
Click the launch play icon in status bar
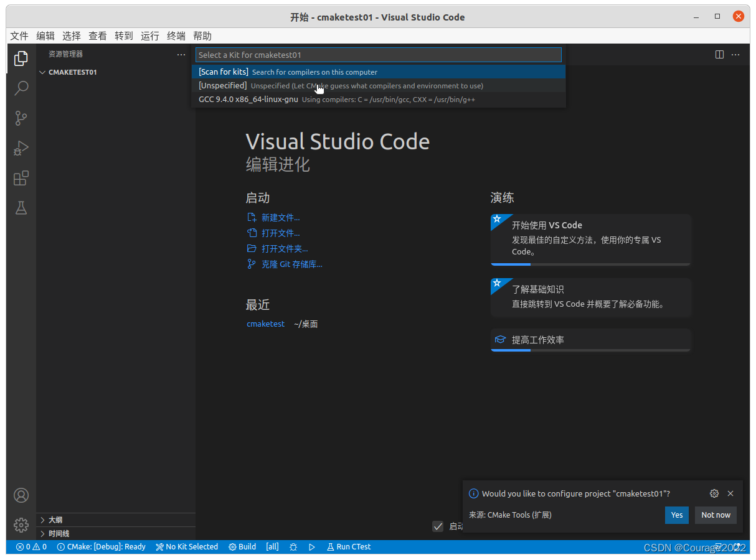(x=312, y=547)
